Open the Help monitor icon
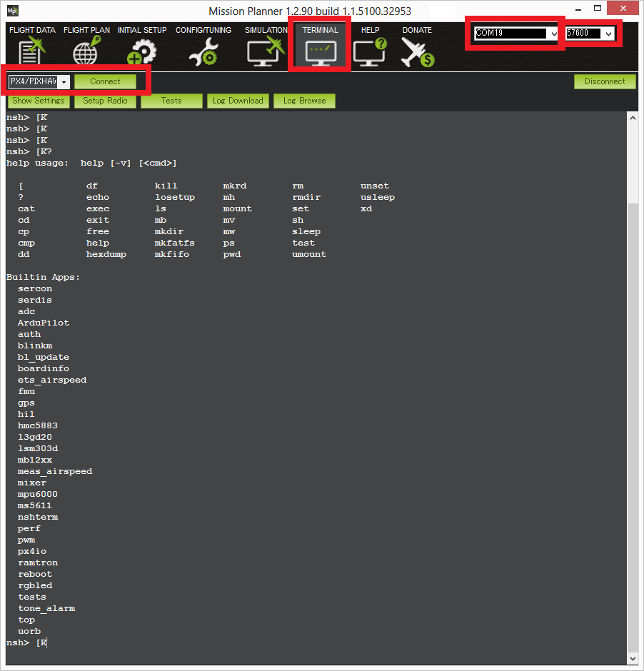The image size is (644, 671). coord(370,52)
